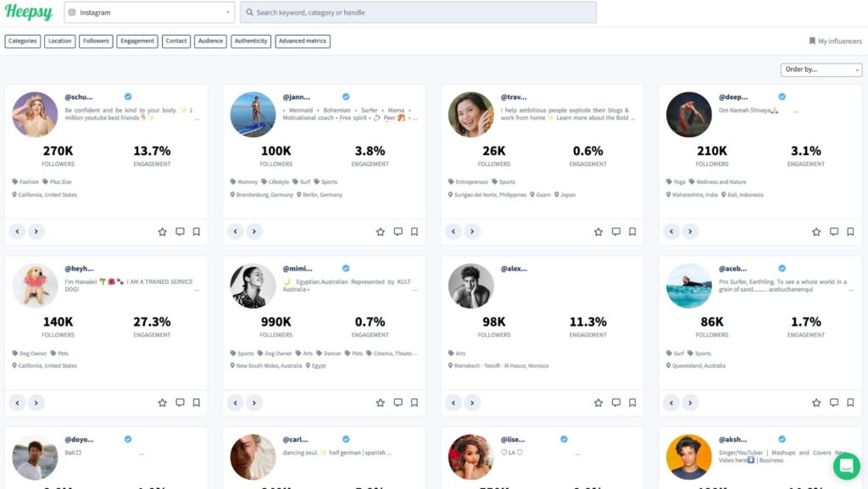Open @jann... paddleboard profile picture

click(x=253, y=114)
